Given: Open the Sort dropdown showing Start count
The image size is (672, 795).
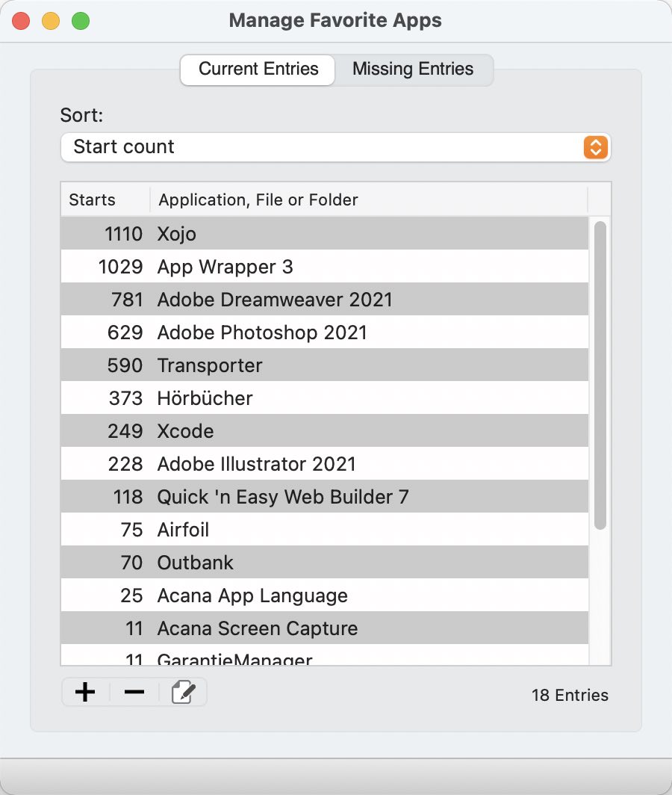Looking at the screenshot, I should tap(335, 147).
